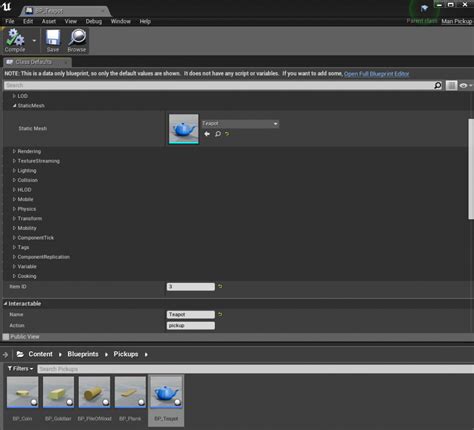Open the File menu
The height and width of the screenshot is (430, 474).
(x=10, y=21)
